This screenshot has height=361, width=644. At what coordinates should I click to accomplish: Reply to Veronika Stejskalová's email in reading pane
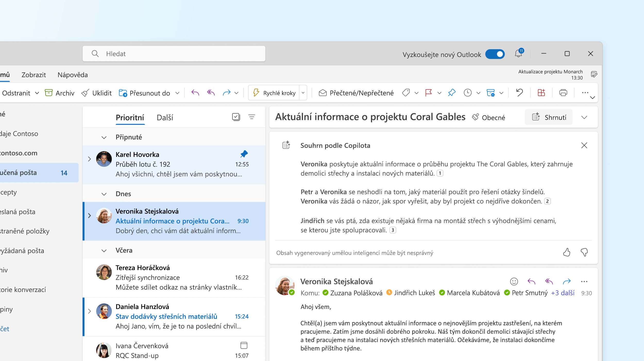(x=531, y=281)
